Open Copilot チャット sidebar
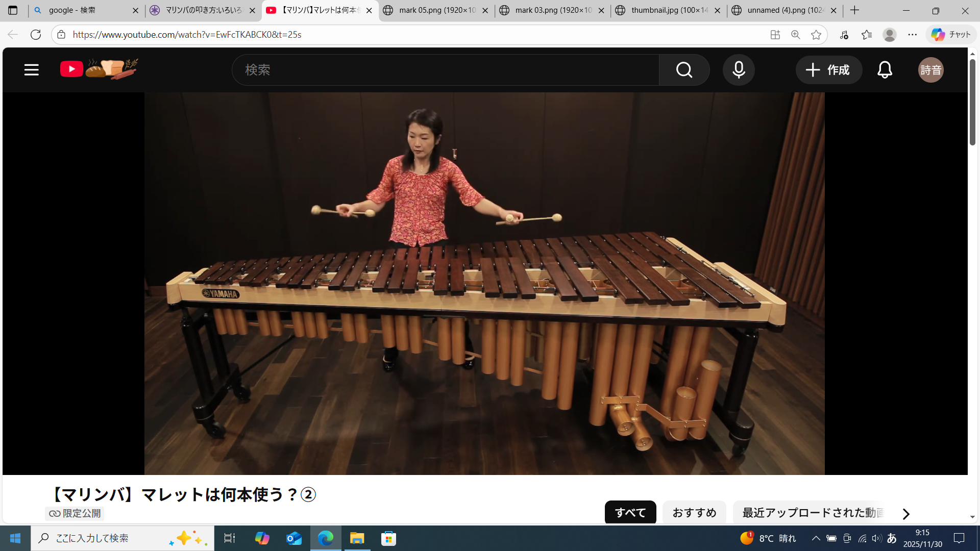980x551 pixels. click(x=950, y=35)
